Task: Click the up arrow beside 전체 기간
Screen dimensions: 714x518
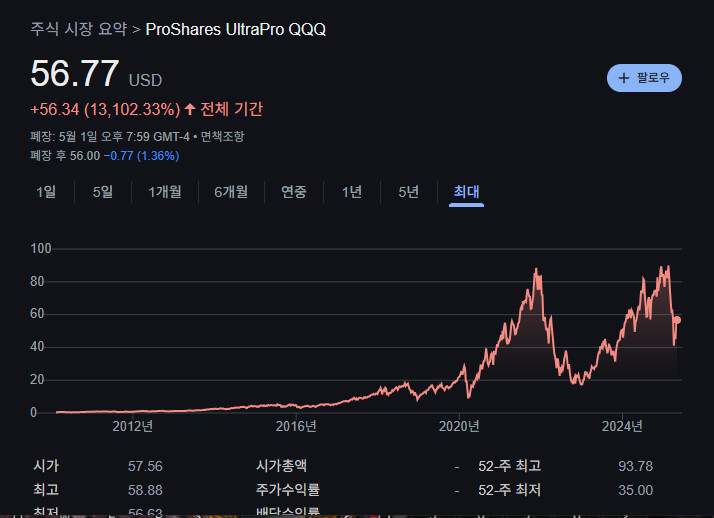Action: 190,109
